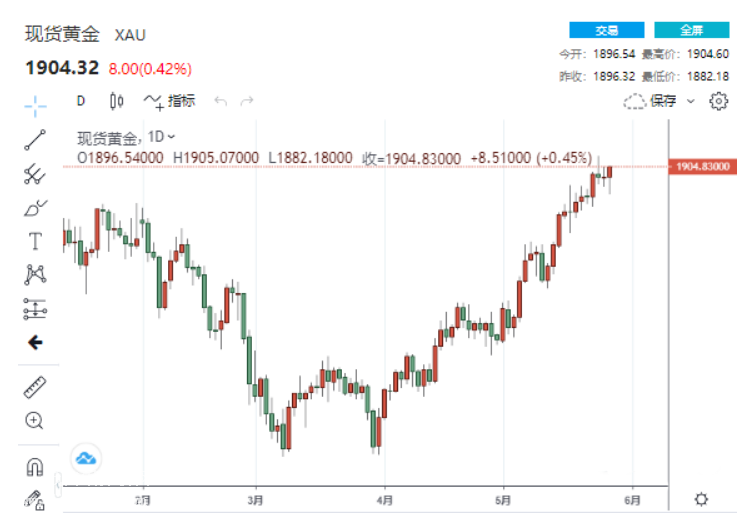Toggle magnet mode for drawings
This screenshot has width=748, height=521.
click(x=35, y=466)
